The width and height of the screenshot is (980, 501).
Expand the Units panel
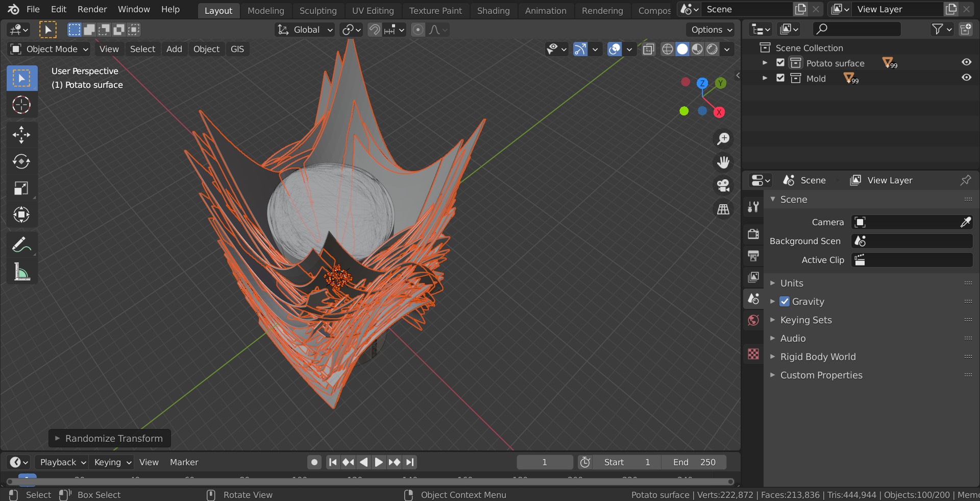[x=792, y=283]
